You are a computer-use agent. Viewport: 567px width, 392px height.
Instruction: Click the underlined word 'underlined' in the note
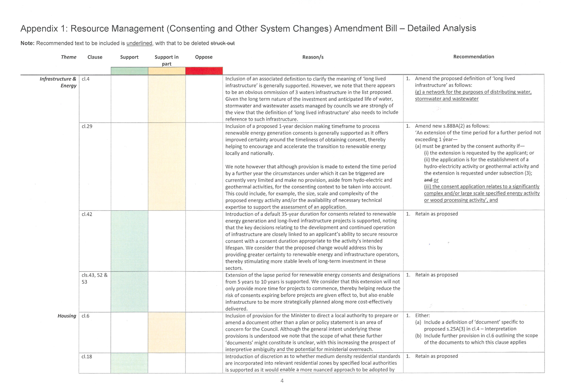[x=139, y=43]
